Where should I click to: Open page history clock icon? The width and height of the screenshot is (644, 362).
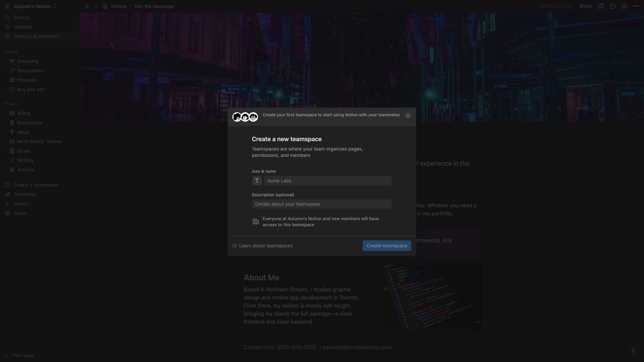pos(613,6)
